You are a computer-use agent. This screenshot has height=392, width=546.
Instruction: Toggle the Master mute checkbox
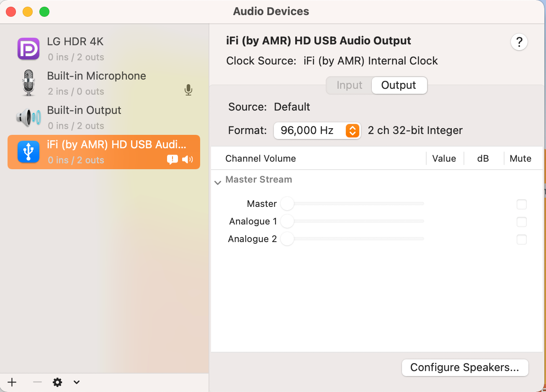pos(522,204)
